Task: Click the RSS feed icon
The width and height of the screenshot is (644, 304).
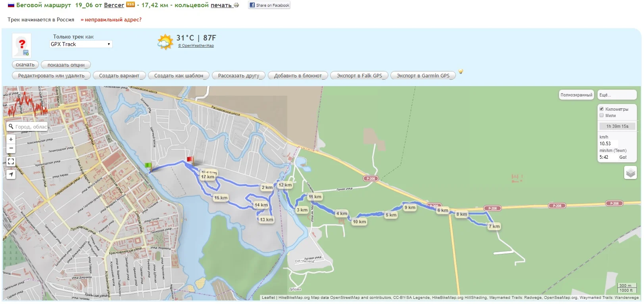Action: point(131,5)
